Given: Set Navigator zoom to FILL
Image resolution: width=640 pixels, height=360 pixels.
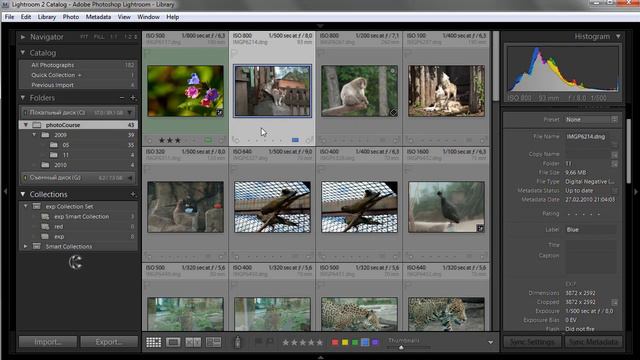Looking at the screenshot, I should coord(99,37).
